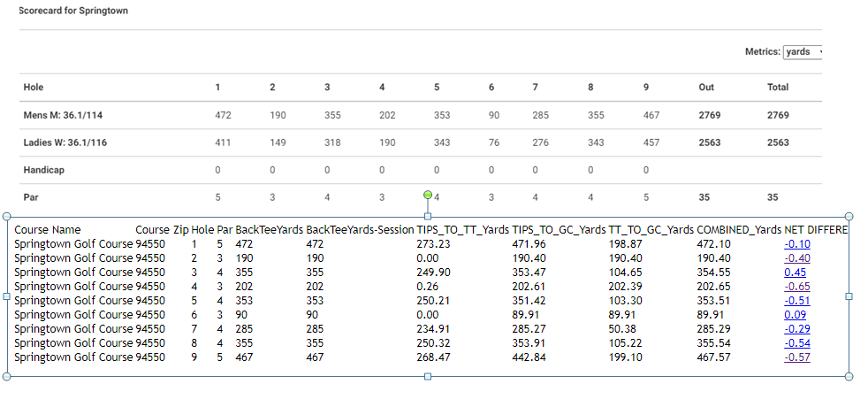Image resolution: width=868 pixels, height=407 pixels.
Task: Click the BackTeeYards-Session column header
Action: coord(361,230)
